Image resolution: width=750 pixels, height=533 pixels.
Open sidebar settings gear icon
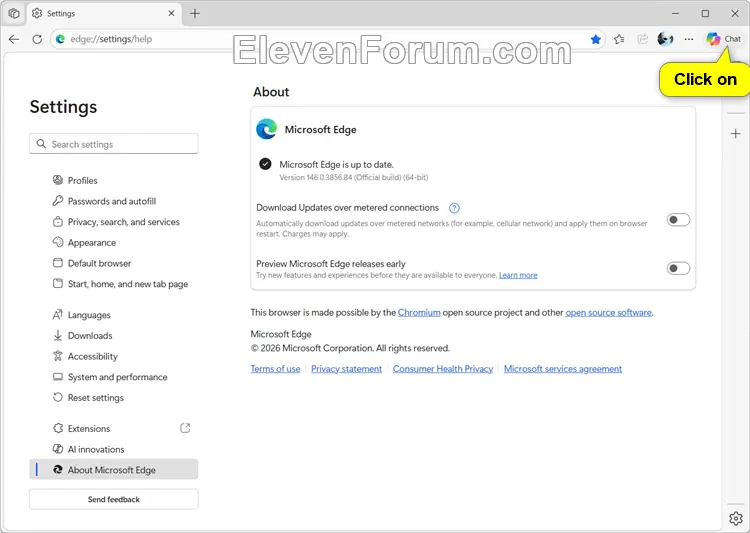pyautogui.click(x=736, y=518)
